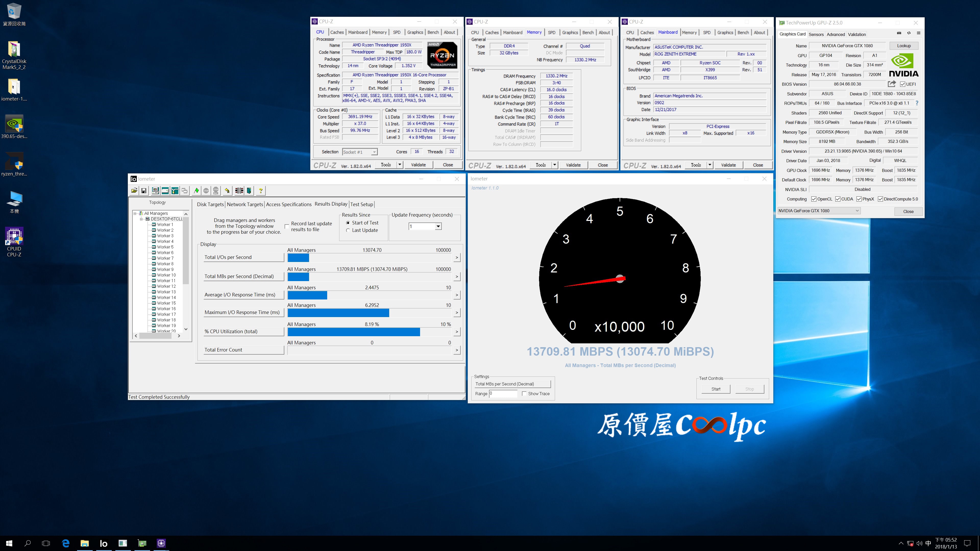Open Tools dropdown arrow in CPU-Z CPU window
This screenshot has width=980, height=551.
[400, 165]
